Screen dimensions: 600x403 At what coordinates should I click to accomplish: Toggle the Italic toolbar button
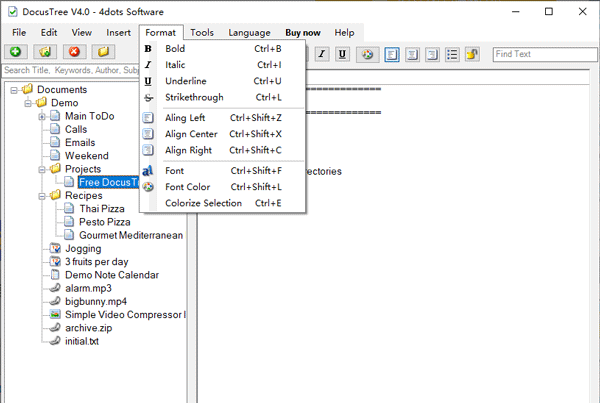click(323, 54)
